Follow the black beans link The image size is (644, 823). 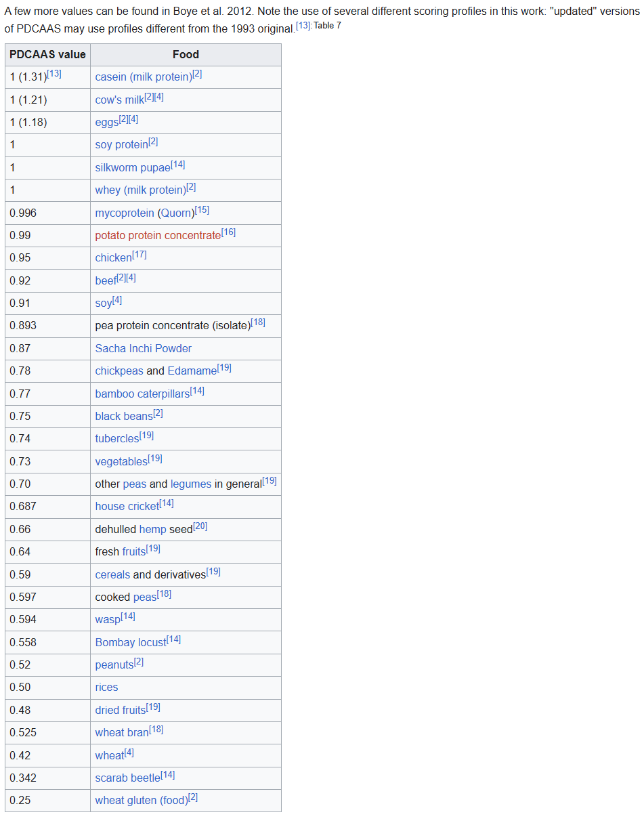(125, 417)
